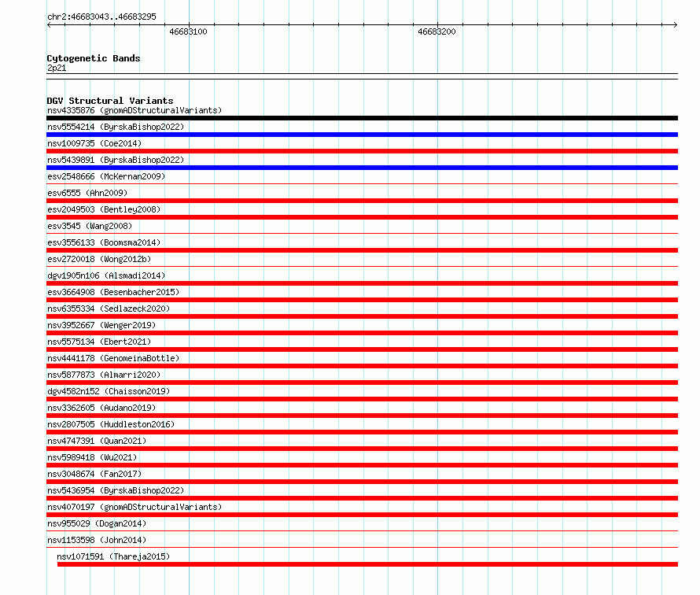Open variant nsv2807505 (Huddleston2016)
The image size is (700, 595).
(x=111, y=424)
